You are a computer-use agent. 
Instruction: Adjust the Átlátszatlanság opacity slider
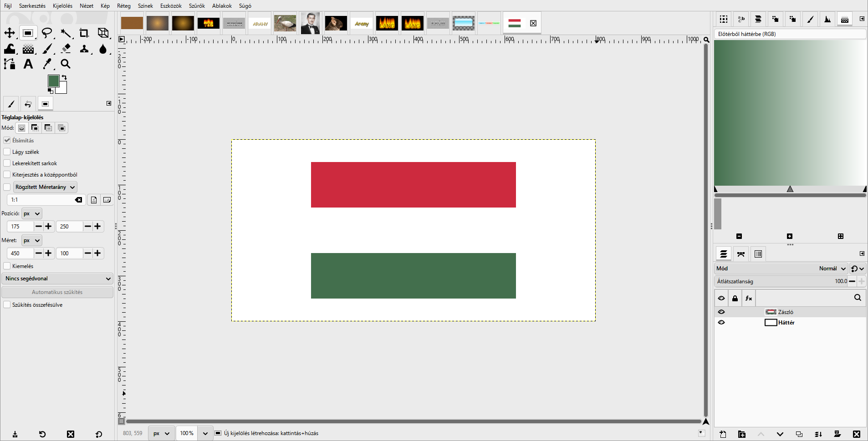click(x=781, y=281)
